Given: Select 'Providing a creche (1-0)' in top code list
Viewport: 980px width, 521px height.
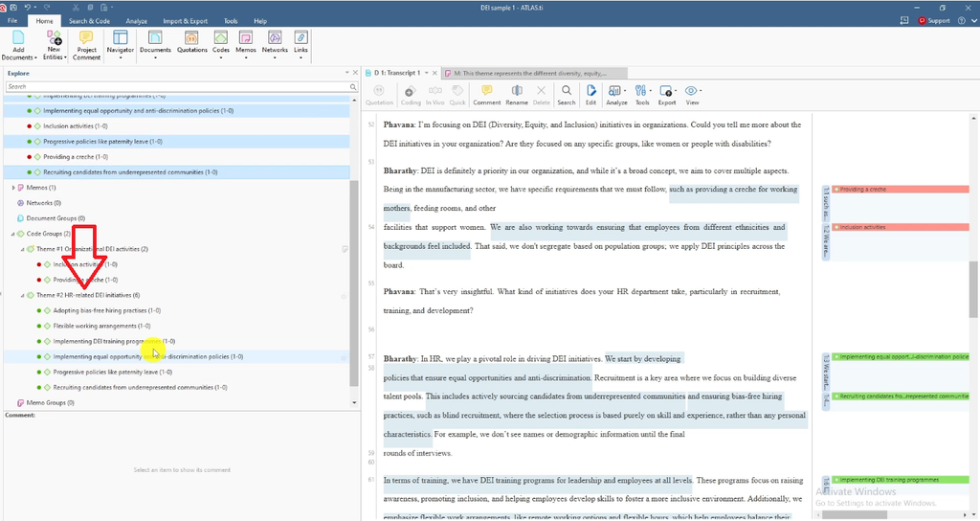Looking at the screenshot, I should point(75,157).
